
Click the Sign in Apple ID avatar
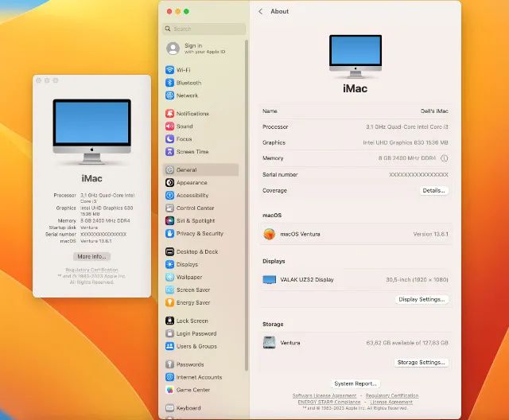coord(173,49)
